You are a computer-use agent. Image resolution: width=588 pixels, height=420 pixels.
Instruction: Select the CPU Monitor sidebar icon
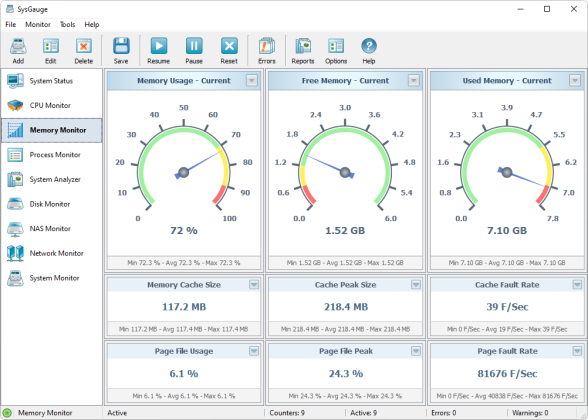(x=15, y=105)
